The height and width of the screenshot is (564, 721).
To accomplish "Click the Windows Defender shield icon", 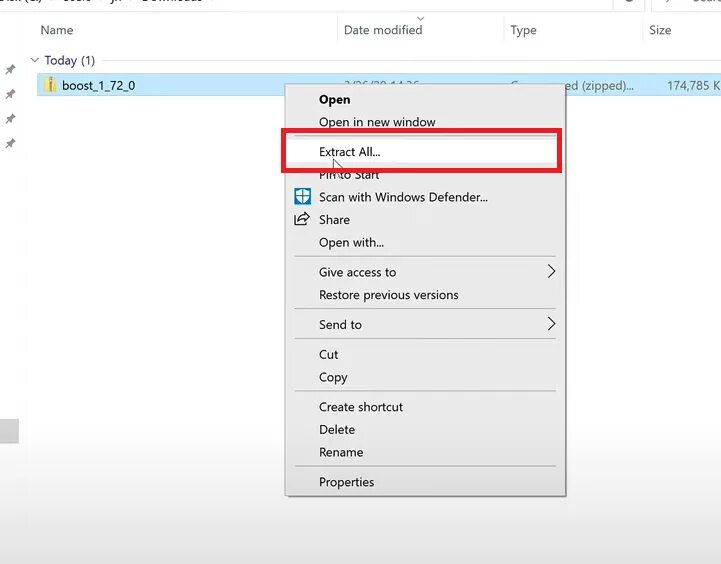I will click(x=302, y=197).
